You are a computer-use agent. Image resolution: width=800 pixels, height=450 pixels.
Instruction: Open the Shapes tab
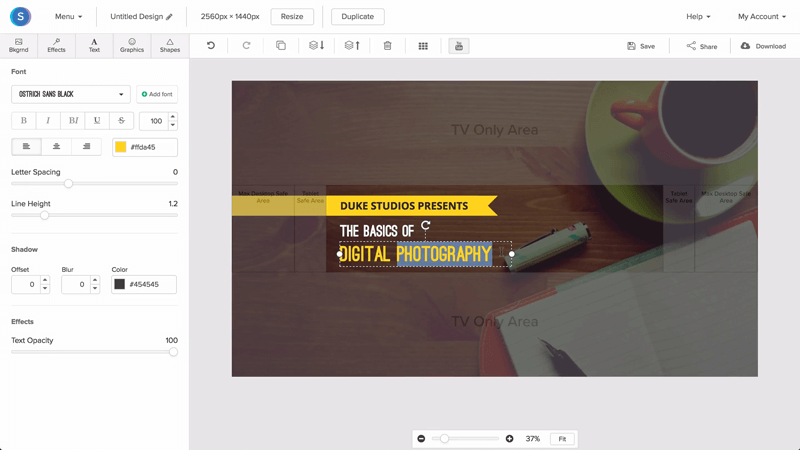170,45
